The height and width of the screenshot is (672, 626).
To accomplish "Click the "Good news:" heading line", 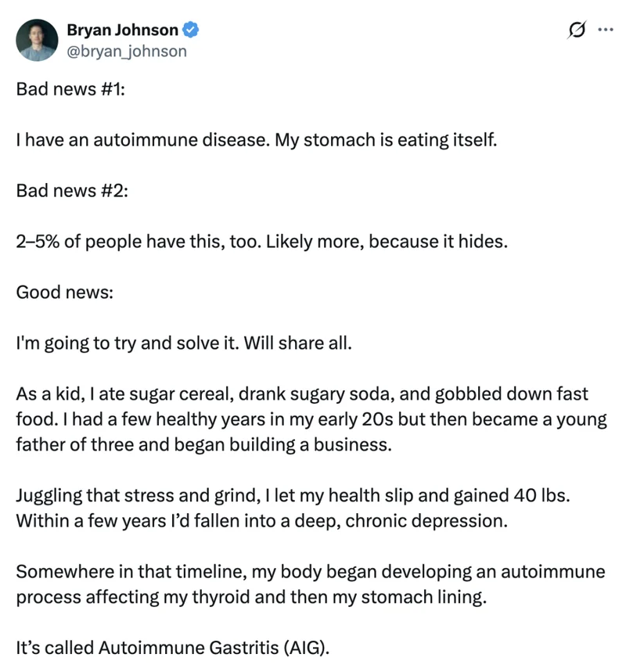I will pyautogui.click(x=65, y=293).
